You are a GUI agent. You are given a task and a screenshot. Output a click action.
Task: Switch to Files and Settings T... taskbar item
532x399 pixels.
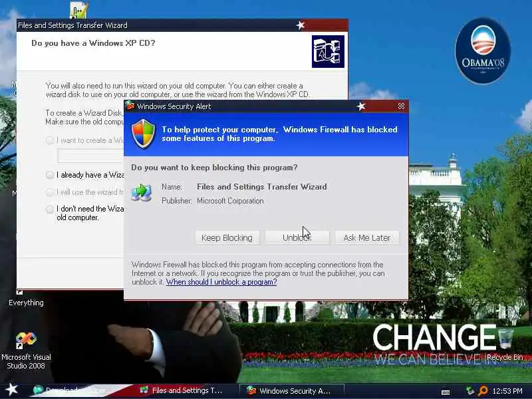click(x=182, y=390)
